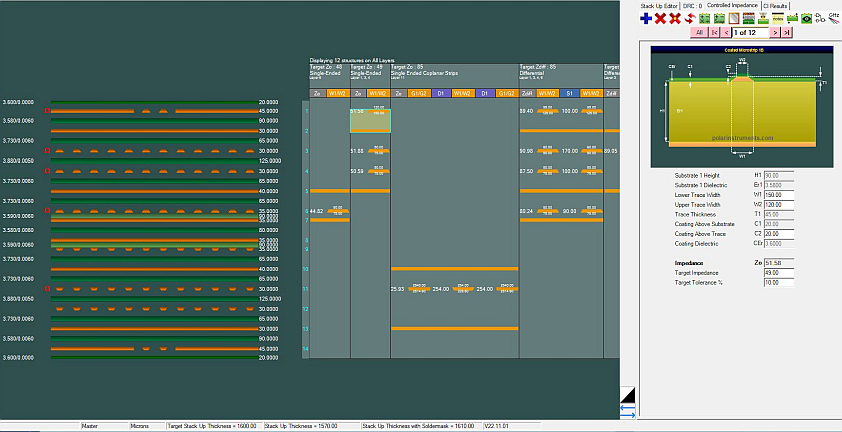Select the 25.93 coplanar structure on layer 11
Image resolution: width=842 pixels, height=432 pixels.
pos(454,289)
